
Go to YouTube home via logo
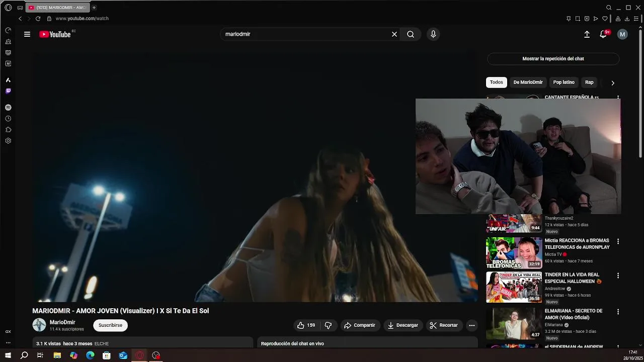point(55,34)
